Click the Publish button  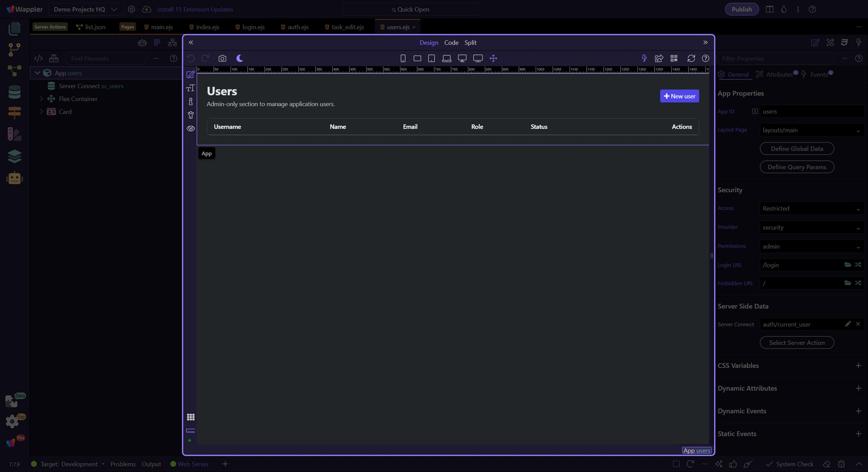pos(741,9)
